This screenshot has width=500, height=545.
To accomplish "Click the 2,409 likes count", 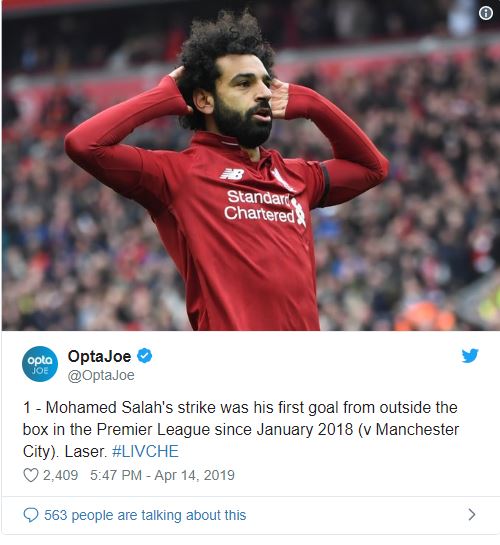I will click(60, 475).
